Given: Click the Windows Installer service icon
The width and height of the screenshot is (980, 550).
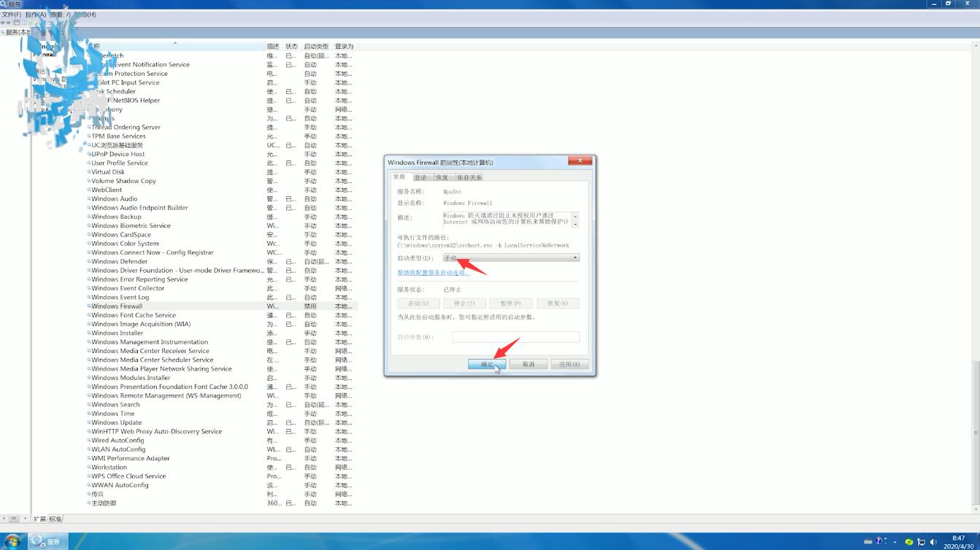Looking at the screenshot, I should click(89, 333).
